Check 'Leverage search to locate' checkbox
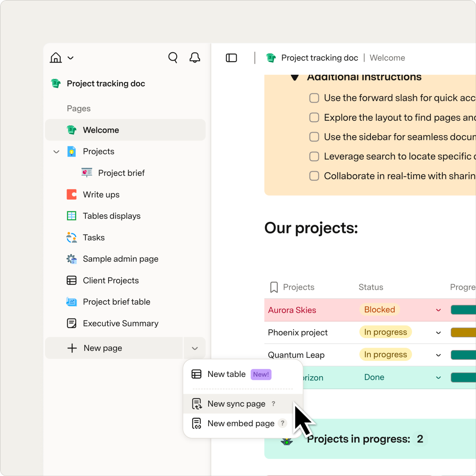This screenshot has width=476, height=476. (314, 156)
